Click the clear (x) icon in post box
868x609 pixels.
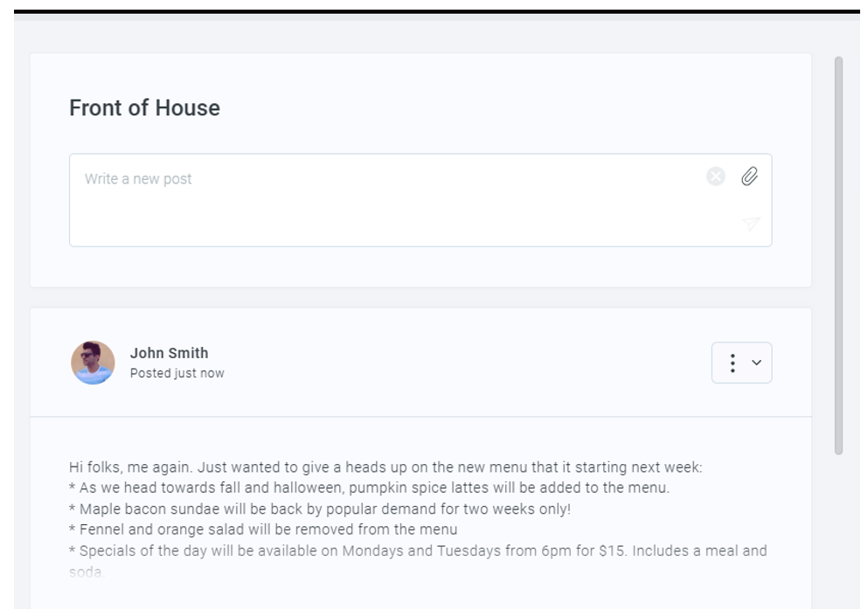tap(716, 177)
